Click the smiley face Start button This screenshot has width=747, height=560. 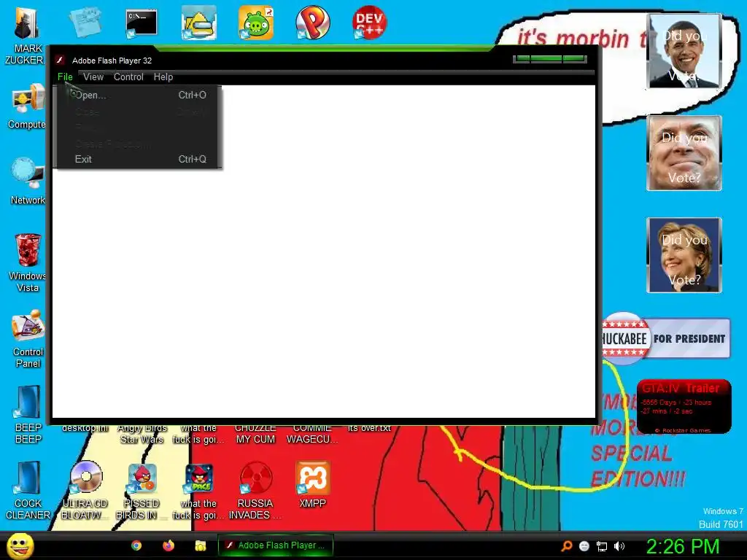tap(20, 545)
